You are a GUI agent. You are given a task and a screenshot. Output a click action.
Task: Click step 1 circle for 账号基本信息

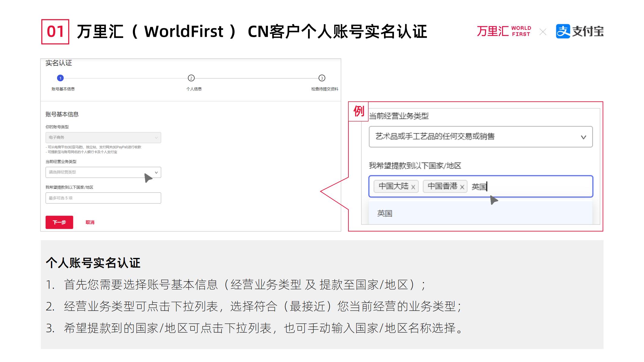tap(60, 78)
